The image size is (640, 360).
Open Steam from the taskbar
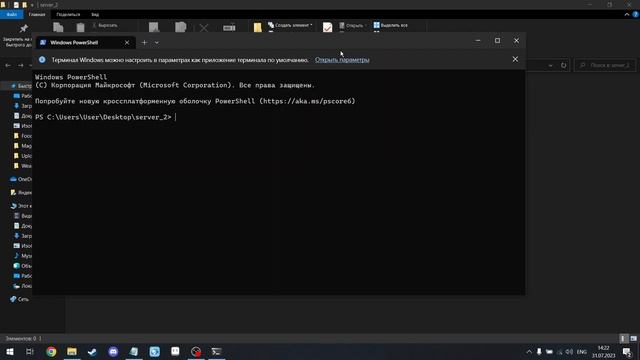click(92, 351)
